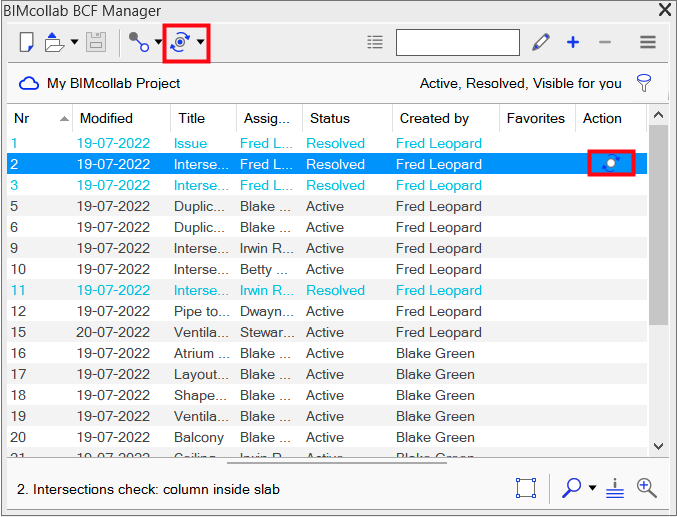Select issue 12 Pipe to... title
677x517 pixels.
point(202,311)
